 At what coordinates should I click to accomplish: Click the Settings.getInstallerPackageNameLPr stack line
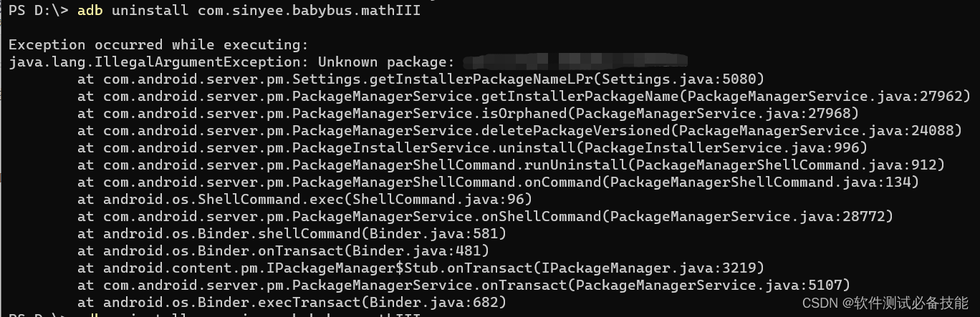421,79
